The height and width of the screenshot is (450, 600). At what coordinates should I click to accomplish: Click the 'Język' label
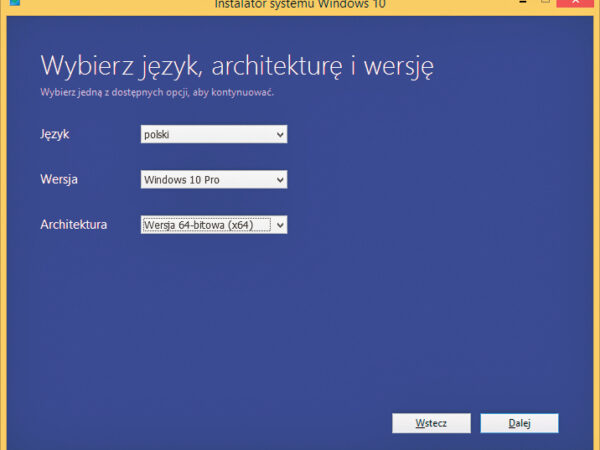pos(55,134)
